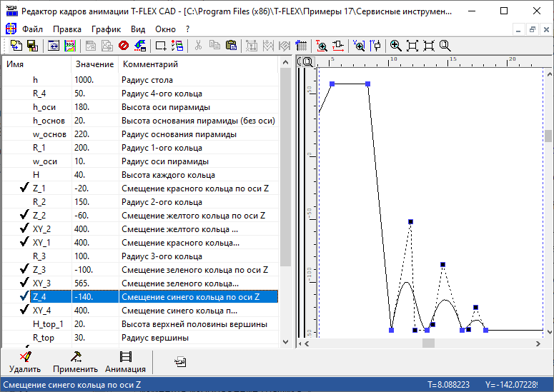Click the zoom in magnifier toolbar icon
Image resolution: width=554 pixels, height=392 pixels.
[395, 46]
